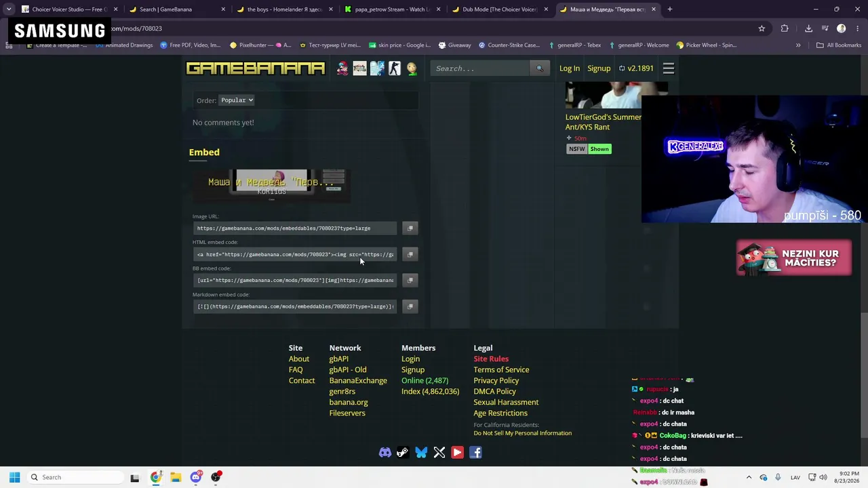Click the Signup link in header
The image size is (868, 488).
click(x=599, y=68)
